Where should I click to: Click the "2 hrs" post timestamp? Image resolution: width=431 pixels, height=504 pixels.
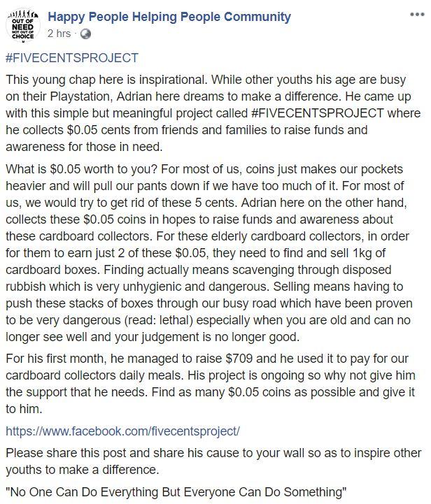pos(59,33)
